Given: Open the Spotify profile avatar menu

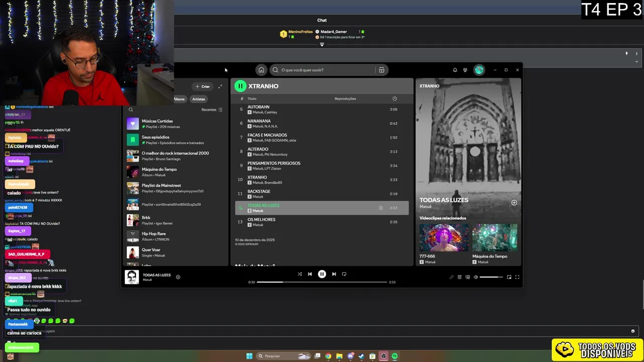Looking at the screenshot, I should [479, 70].
